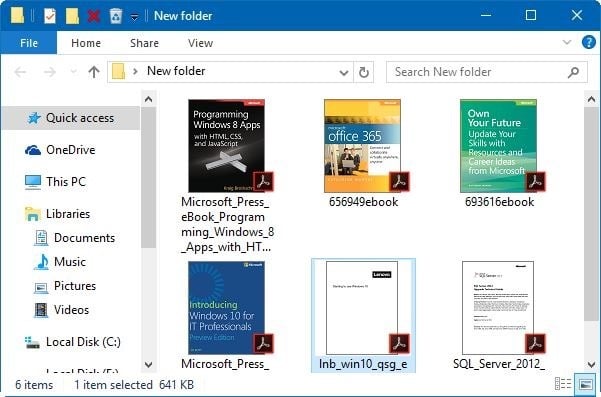The image size is (601, 397).
Task: Go back with the left arrow button
Action: (20, 72)
